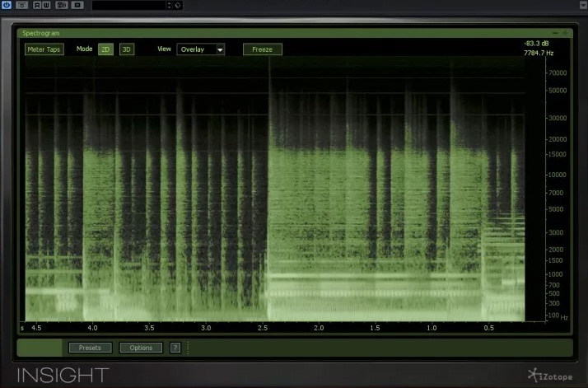The width and height of the screenshot is (588, 388).
Task: Open the host window top-right dropdown menu
Action: pos(584,5)
